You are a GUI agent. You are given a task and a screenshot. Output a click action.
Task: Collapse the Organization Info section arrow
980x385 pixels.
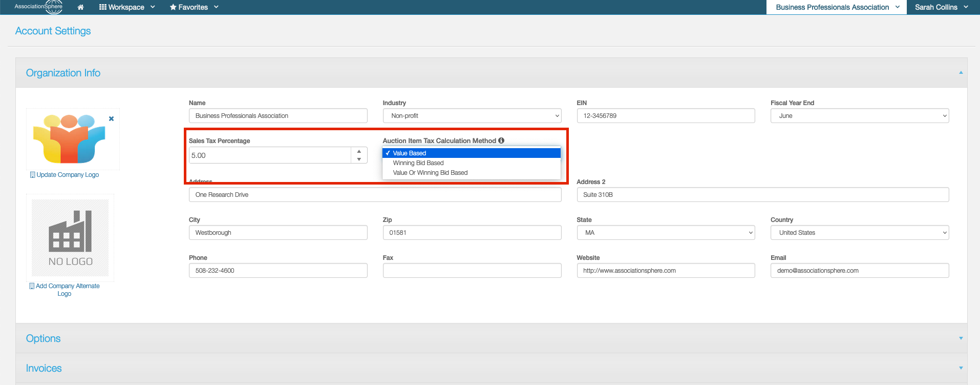pyautogui.click(x=961, y=73)
